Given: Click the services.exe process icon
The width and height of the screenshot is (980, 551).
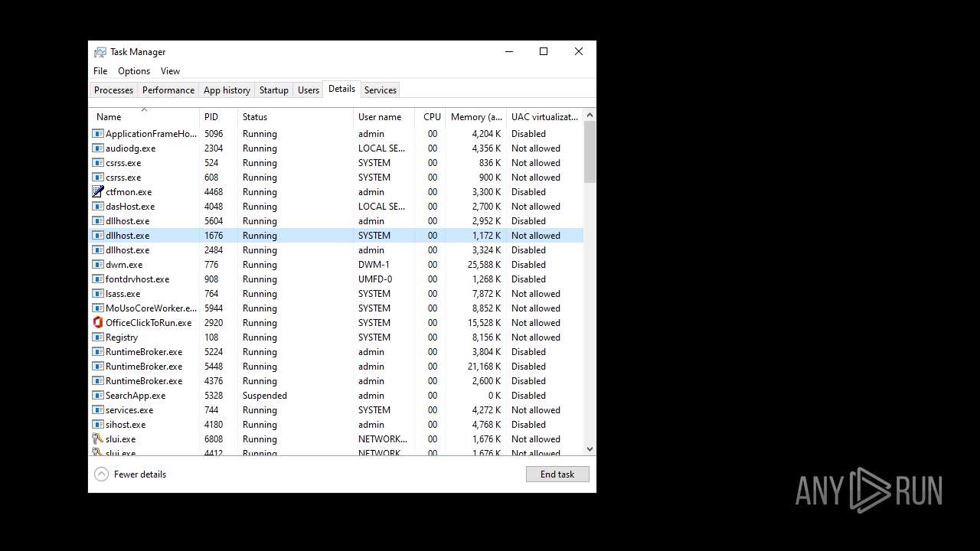Looking at the screenshot, I should click(98, 410).
